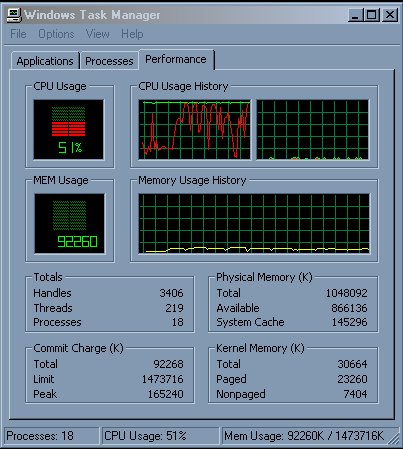Maximize the Task Manager window
The image size is (403, 449).
pos(371,15)
